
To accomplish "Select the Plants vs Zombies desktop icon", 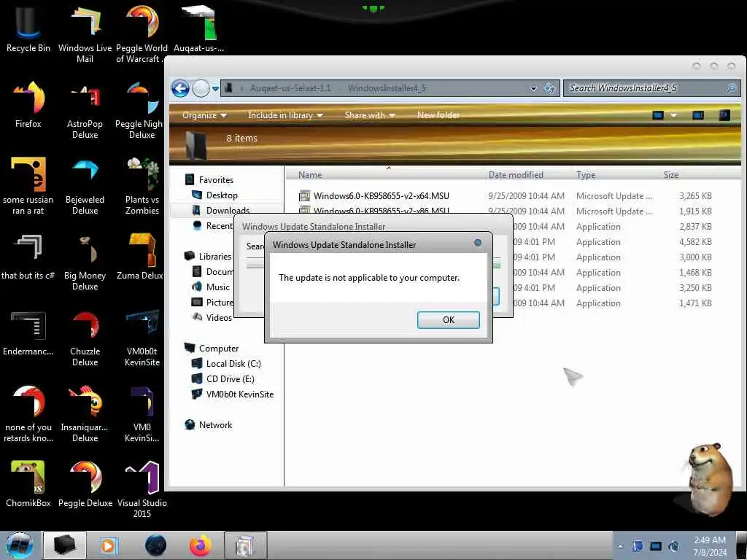I will point(142,186).
